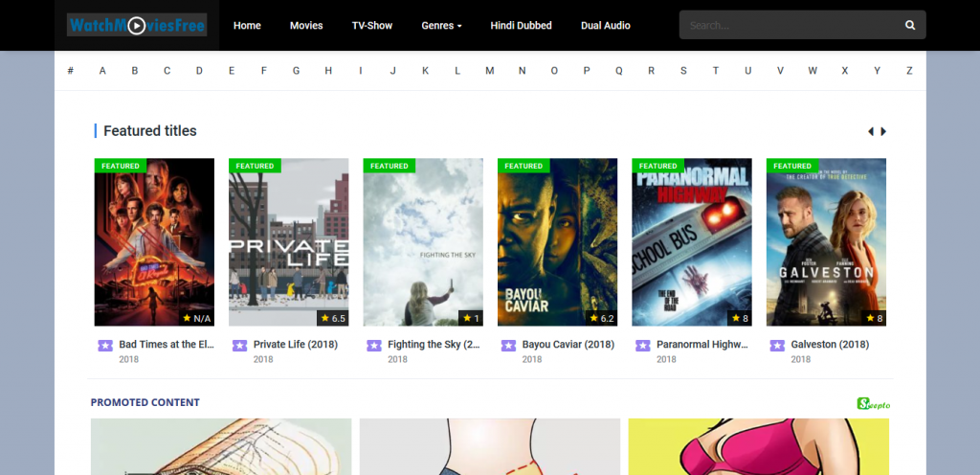Show previous featured titles arrow
The image size is (980, 475).
click(x=871, y=131)
